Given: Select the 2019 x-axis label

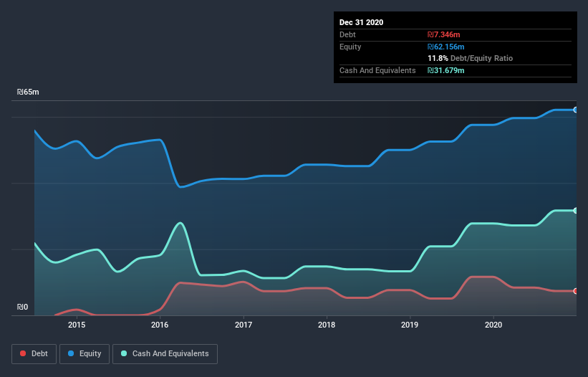Looking at the screenshot, I should coord(410,325).
